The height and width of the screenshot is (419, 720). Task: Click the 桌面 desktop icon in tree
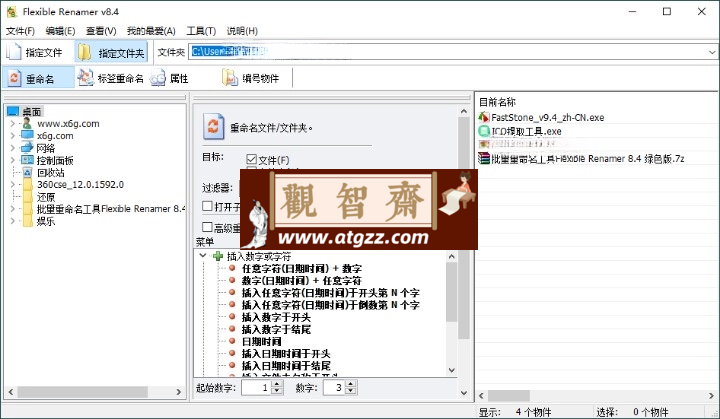[13, 111]
